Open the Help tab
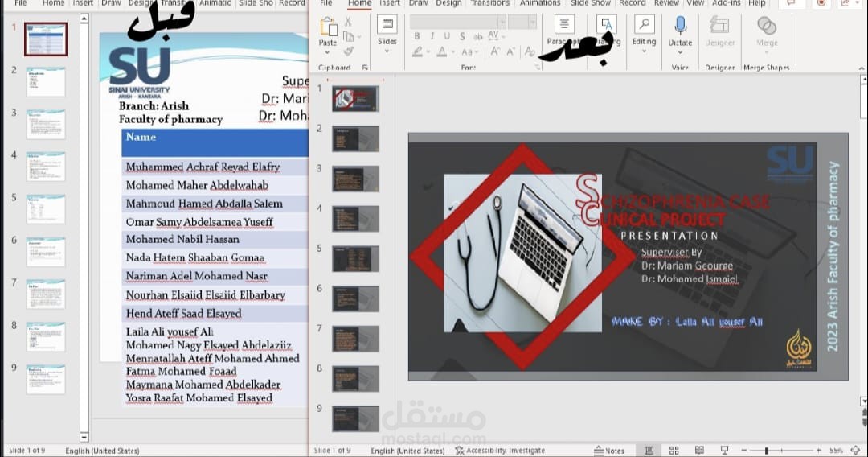This screenshot has width=868, height=457. [757, 3]
